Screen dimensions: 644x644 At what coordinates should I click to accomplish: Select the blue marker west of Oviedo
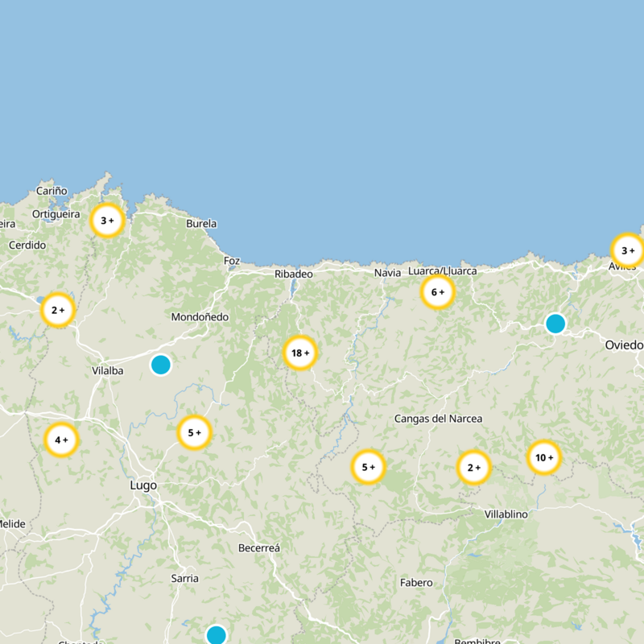(555, 324)
